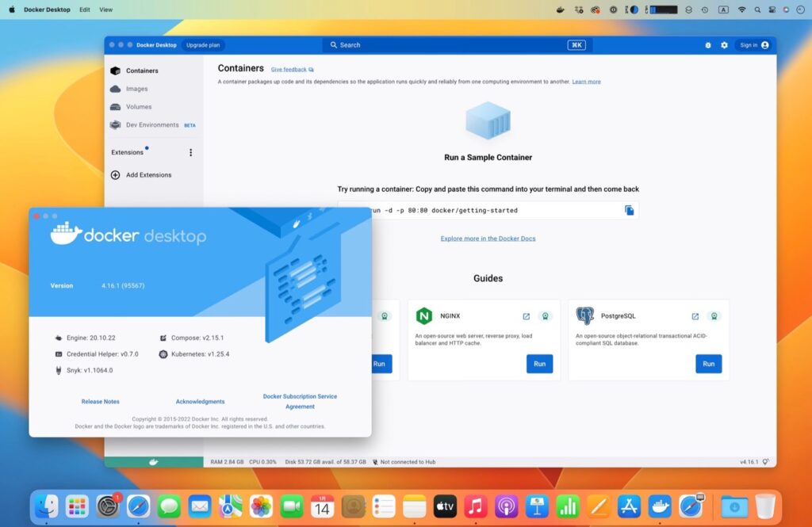Click Docker whale icon in macOS menu bar
The height and width of the screenshot is (527, 812).
click(x=561, y=10)
